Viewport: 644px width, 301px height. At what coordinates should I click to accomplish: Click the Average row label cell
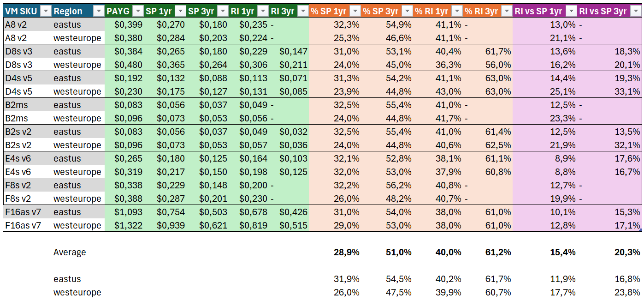point(70,253)
